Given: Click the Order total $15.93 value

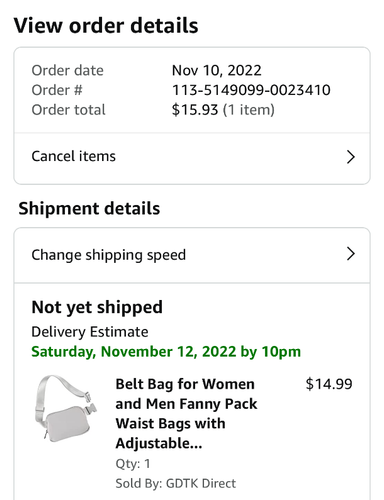Looking at the screenshot, I should (x=195, y=110).
